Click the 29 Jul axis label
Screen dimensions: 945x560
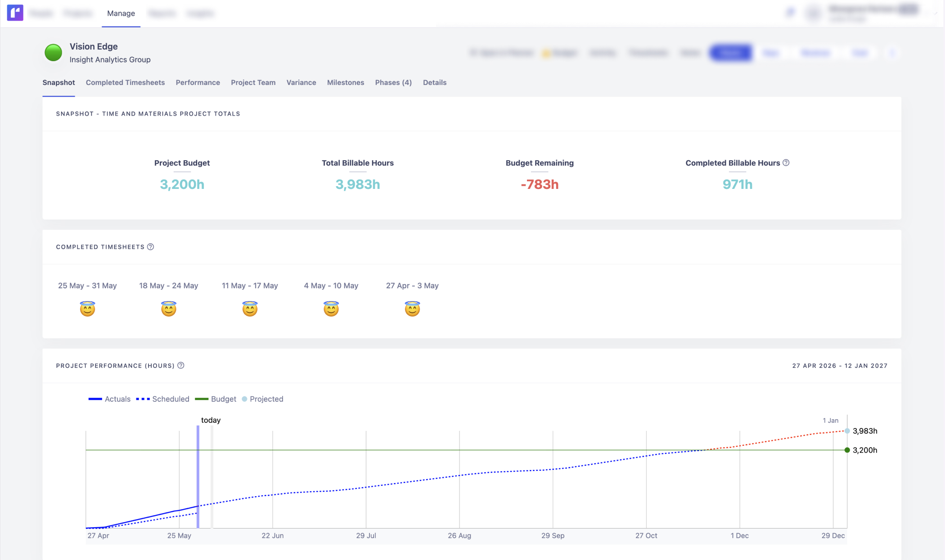point(366,536)
